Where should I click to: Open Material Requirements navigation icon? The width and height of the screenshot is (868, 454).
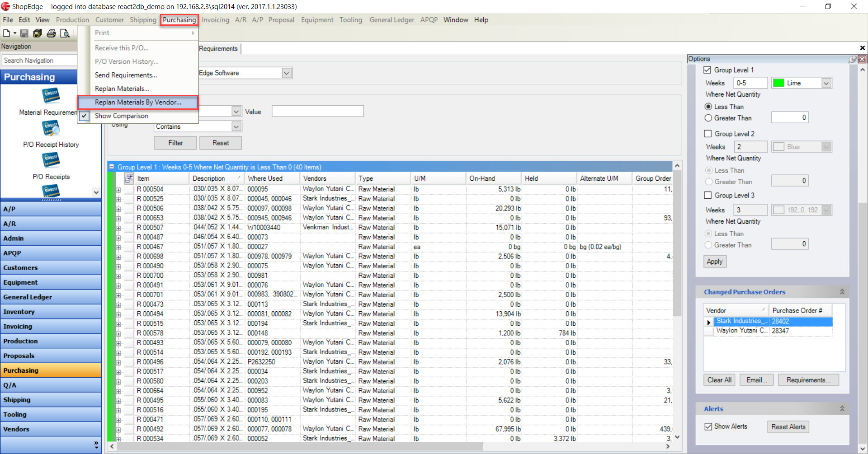click(51, 96)
